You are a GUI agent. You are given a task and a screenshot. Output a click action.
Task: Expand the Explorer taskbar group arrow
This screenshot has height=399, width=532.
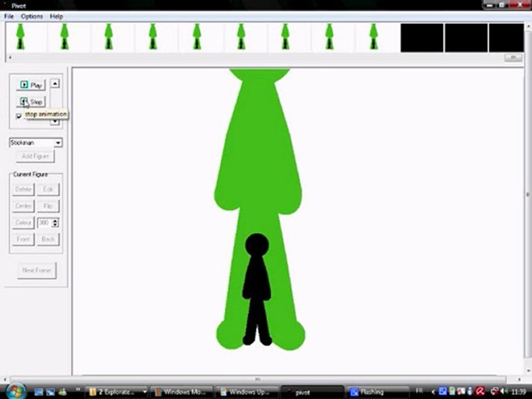[145, 392]
